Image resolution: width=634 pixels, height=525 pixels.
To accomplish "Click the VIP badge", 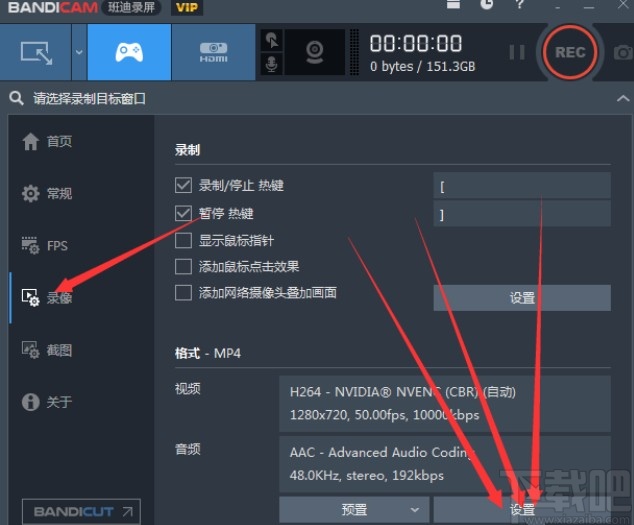I will click(x=187, y=7).
